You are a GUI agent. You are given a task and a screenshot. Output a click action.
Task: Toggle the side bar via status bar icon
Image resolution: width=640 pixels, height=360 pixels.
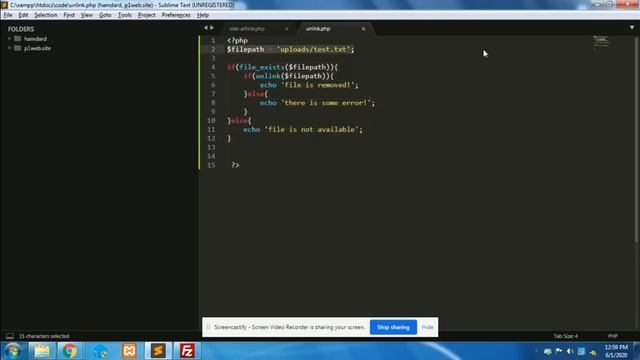coord(9,336)
